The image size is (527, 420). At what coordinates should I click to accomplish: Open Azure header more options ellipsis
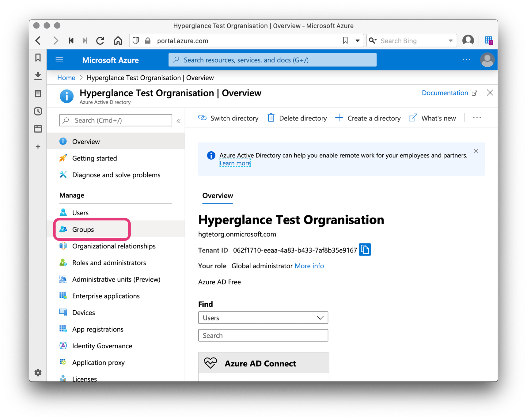pyautogui.click(x=467, y=60)
